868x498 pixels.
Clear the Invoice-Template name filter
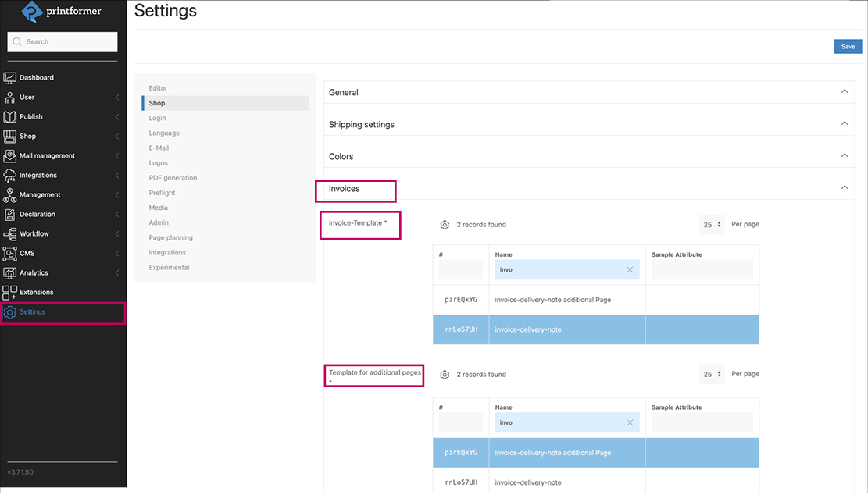coord(630,270)
